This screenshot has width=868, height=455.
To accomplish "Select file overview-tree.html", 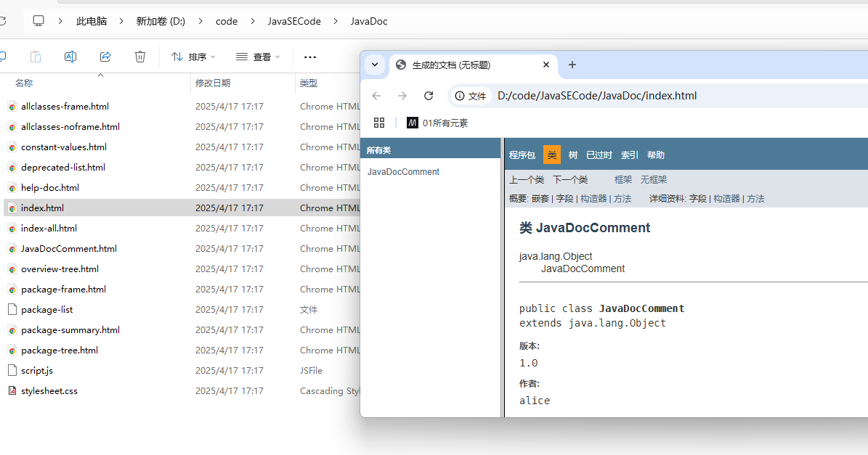I will [x=60, y=269].
